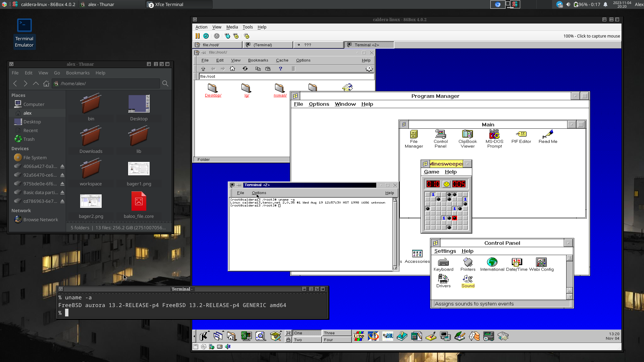Open the Minesweeper Game menu

pos(431,172)
